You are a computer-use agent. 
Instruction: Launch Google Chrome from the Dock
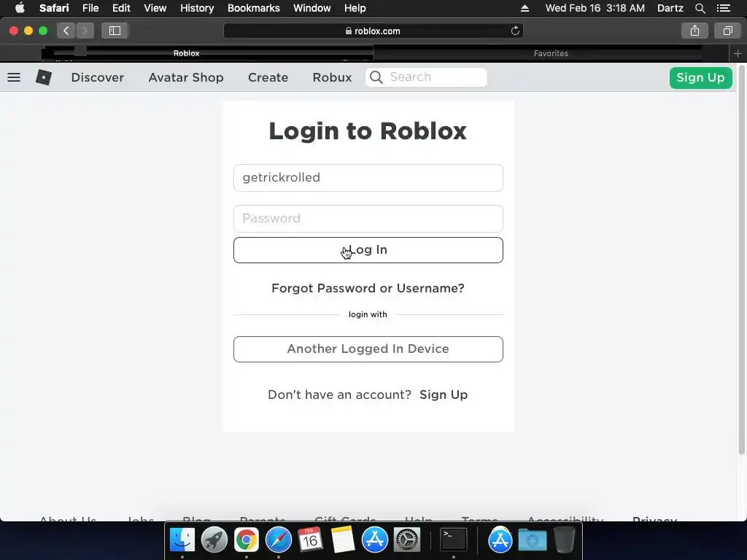click(247, 540)
